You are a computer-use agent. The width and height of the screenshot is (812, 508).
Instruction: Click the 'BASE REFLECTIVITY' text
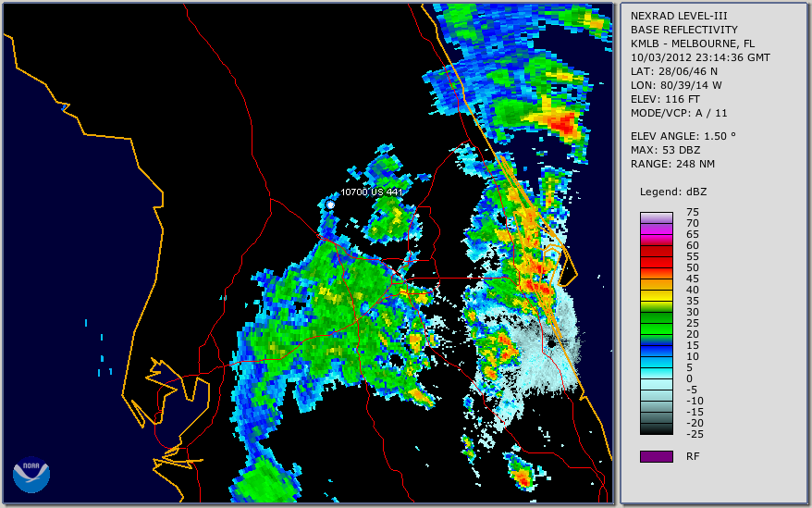pos(683,30)
